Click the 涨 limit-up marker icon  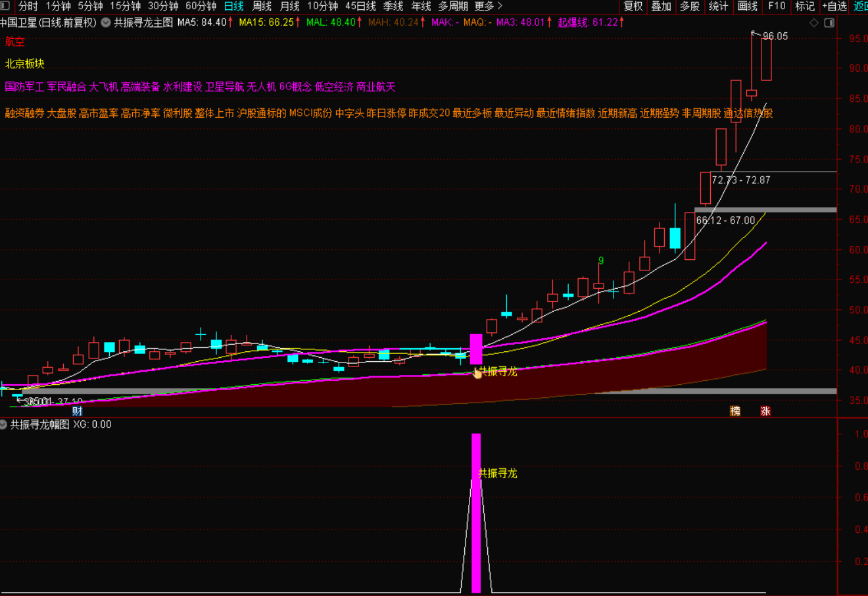tap(765, 411)
